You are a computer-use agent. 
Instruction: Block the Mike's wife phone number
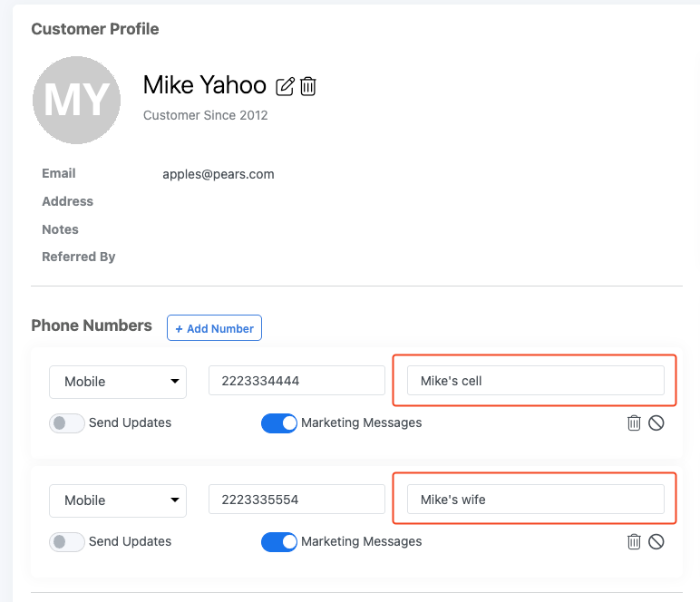coord(656,541)
